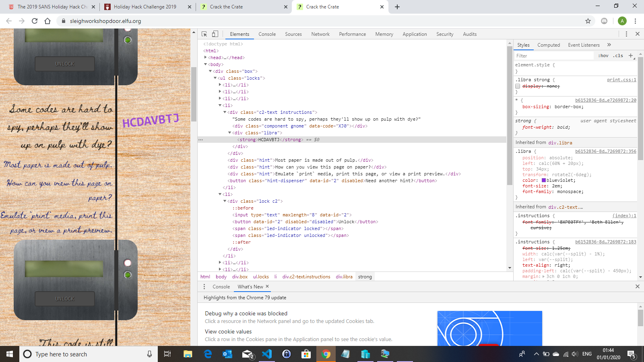Image resolution: width=644 pixels, height=362 pixels.
Task: Switch to Console tab in DevTools
Action: coord(267,34)
